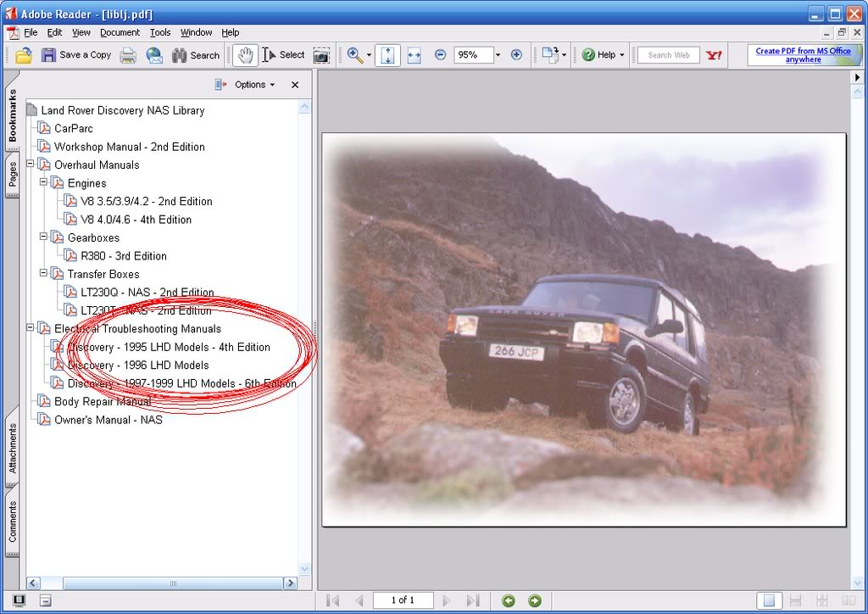Click the Snapshot camera tool

point(321,55)
